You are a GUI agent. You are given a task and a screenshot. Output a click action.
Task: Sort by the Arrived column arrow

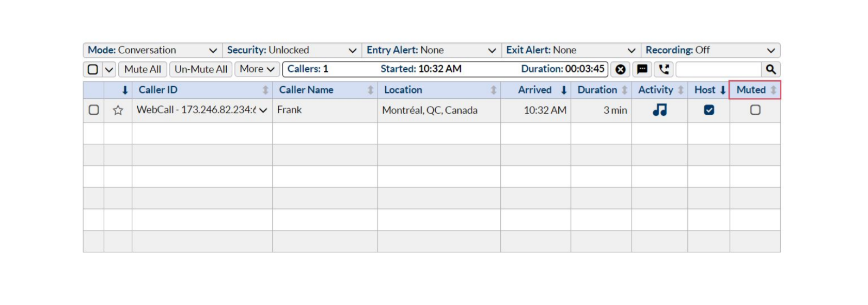pos(564,90)
